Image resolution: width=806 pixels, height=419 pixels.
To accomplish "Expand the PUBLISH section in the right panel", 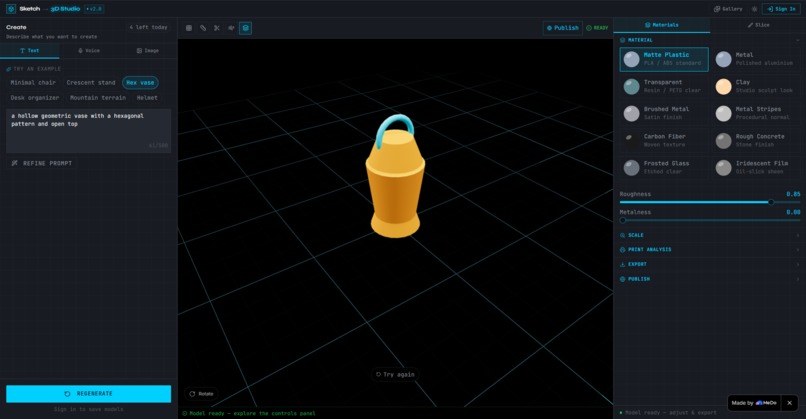I will pyautogui.click(x=709, y=279).
